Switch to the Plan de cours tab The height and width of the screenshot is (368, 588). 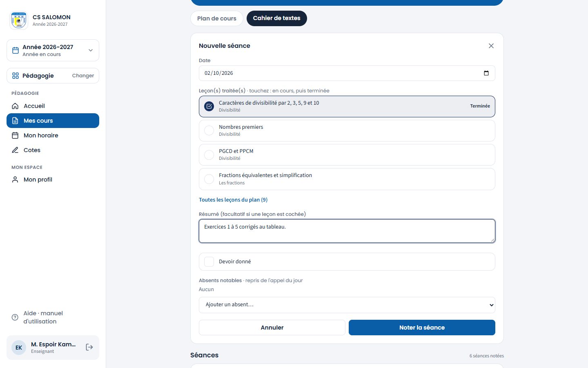(217, 18)
